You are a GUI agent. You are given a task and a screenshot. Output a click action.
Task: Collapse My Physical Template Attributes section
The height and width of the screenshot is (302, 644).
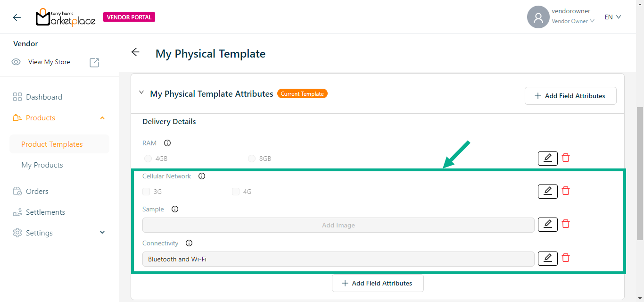pyautogui.click(x=141, y=93)
